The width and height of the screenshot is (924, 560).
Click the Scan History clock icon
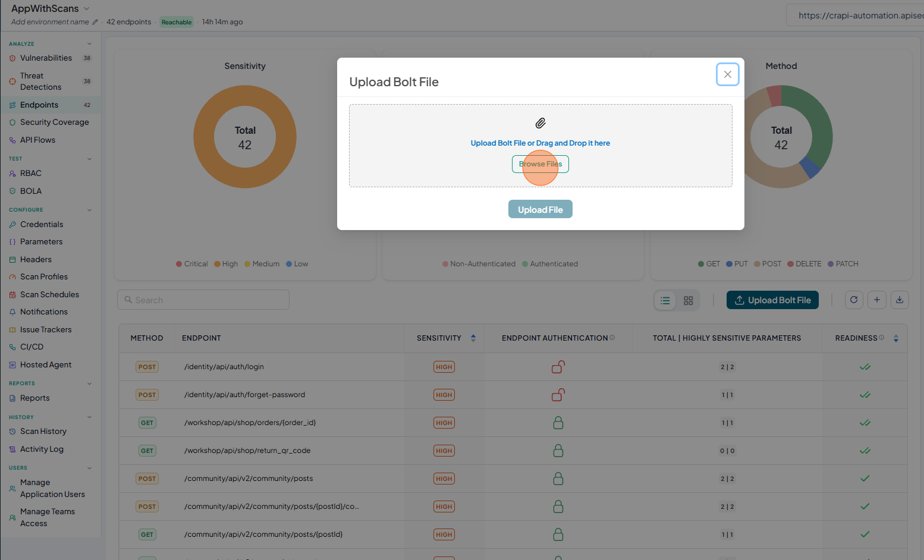(12, 432)
